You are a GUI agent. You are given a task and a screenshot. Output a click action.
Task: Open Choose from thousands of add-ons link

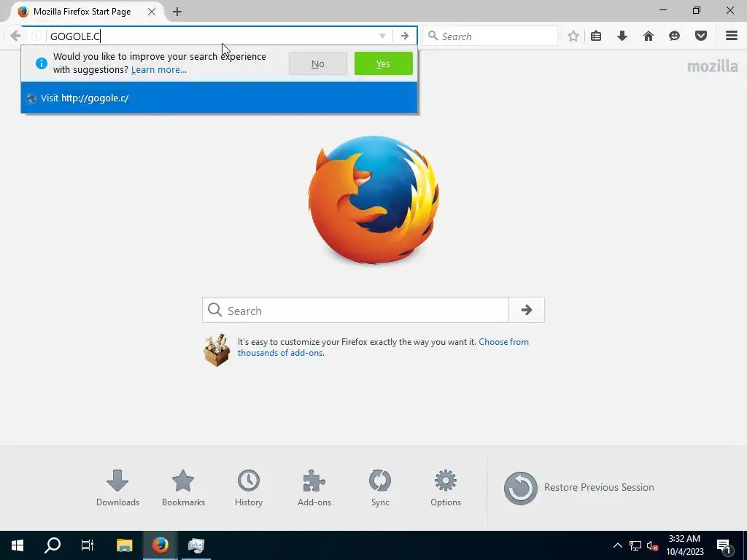click(x=383, y=347)
